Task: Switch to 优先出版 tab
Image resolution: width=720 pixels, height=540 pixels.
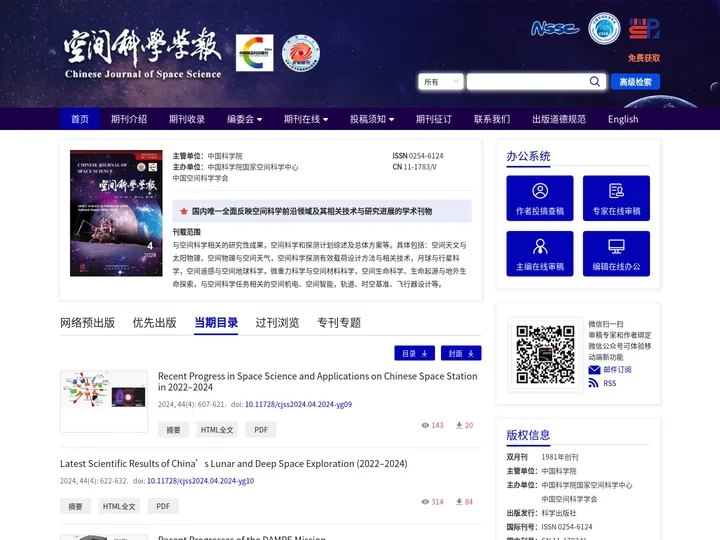Action: pyautogui.click(x=154, y=322)
